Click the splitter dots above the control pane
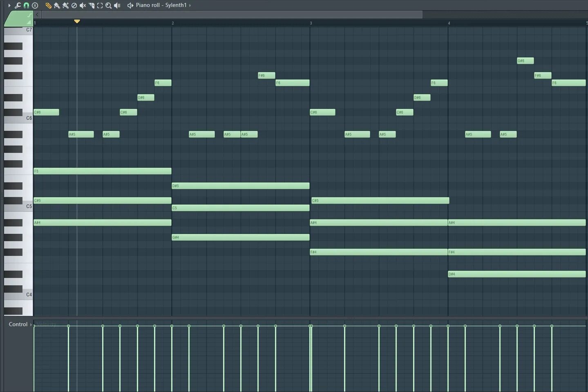The image size is (588, 392). (x=351, y=318)
